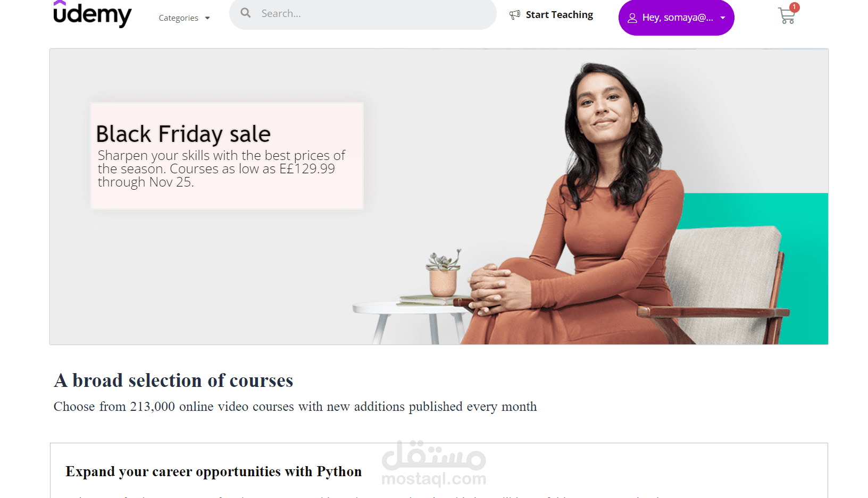
Task: Click the cart badge showing 1 item
Action: [794, 7]
